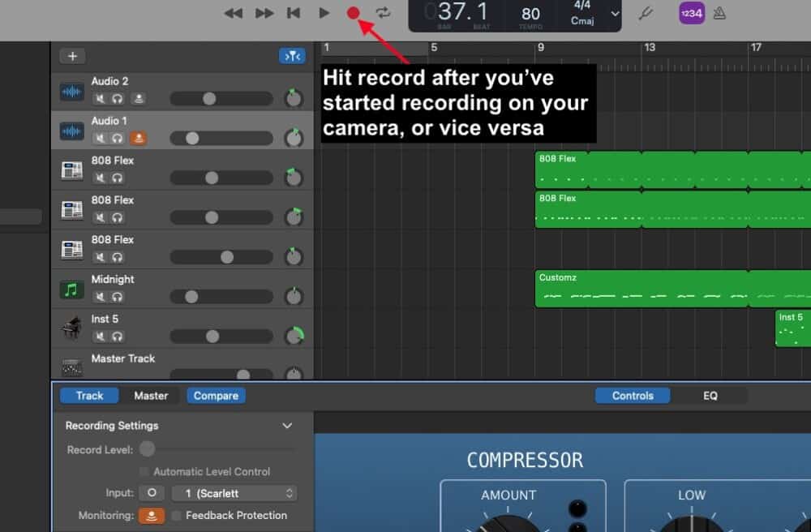Click the Compressor AMOUNT knob
Viewport: 811px width, 532px height.
pyautogui.click(x=508, y=524)
